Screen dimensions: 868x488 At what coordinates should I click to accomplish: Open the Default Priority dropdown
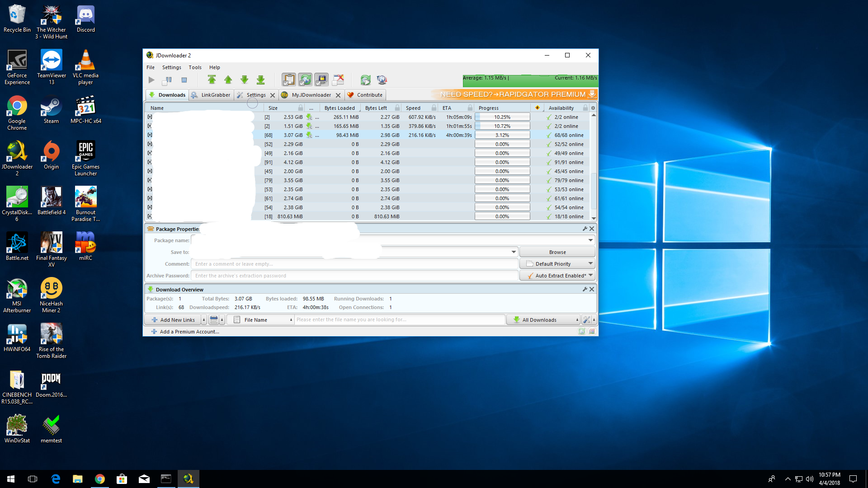pos(557,264)
